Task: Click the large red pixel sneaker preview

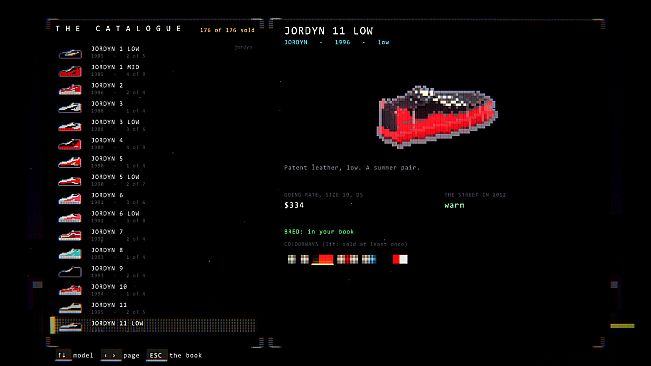Action: click(x=438, y=117)
